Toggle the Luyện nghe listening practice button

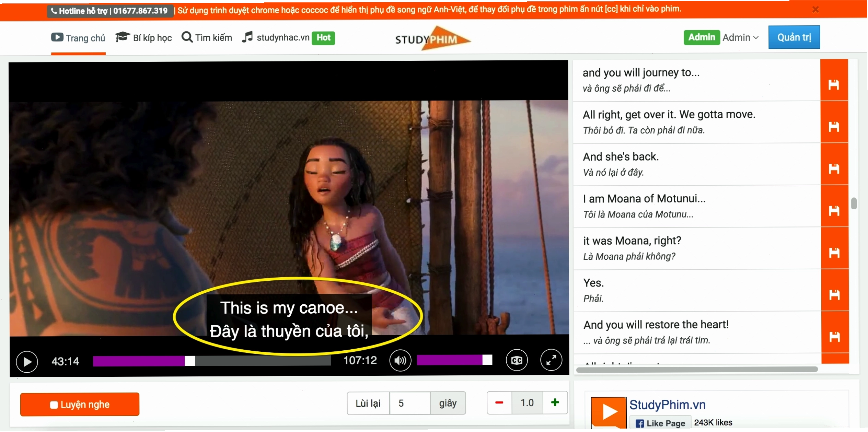coord(80,405)
